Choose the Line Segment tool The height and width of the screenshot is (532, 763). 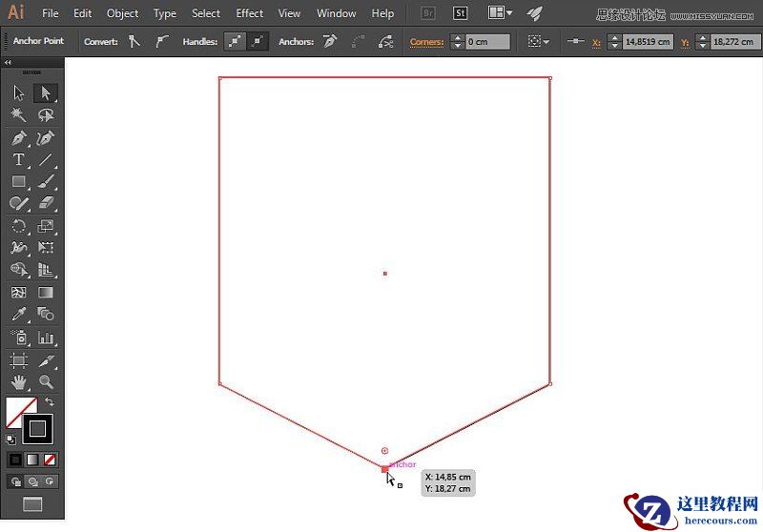pos(46,159)
